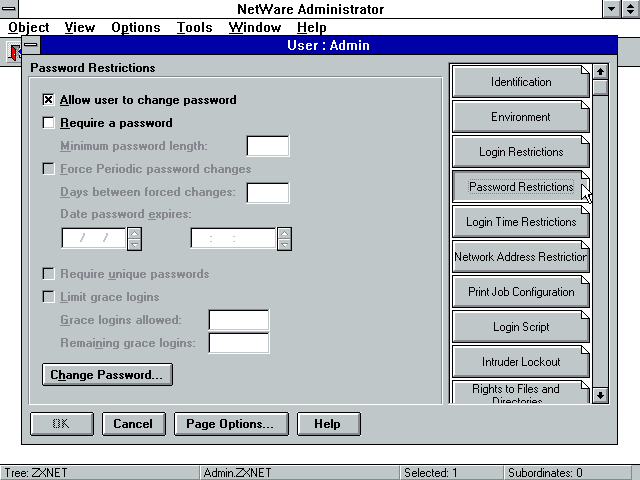Image resolution: width=640 pixels, height=480 pixels.
Task: Open Network Address Restriction page
Action: point(521,257)
